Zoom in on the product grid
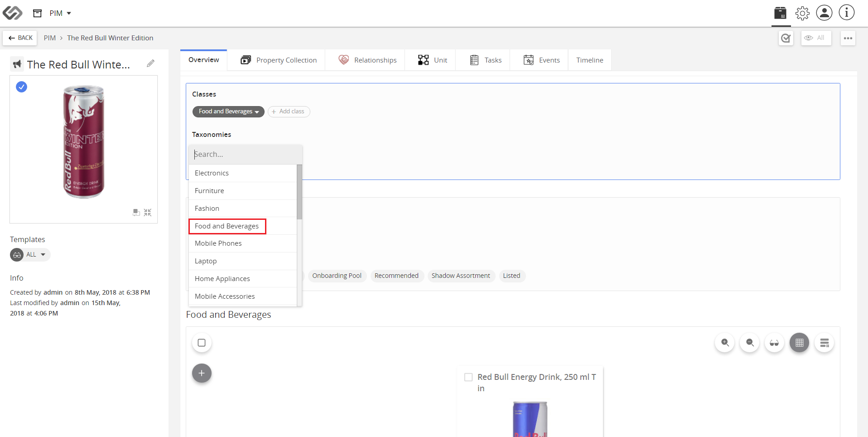 point(725,343)
